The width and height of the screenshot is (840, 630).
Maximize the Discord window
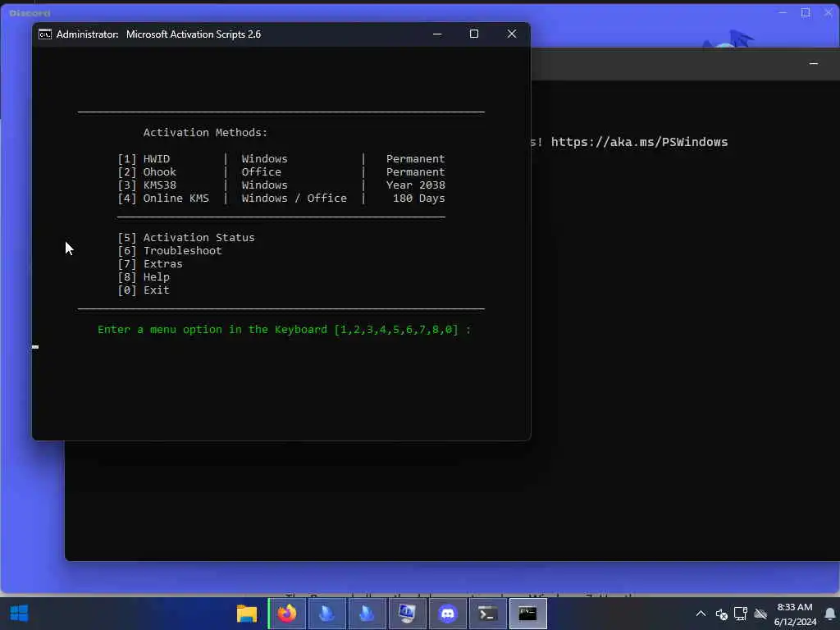pos(806,11)
